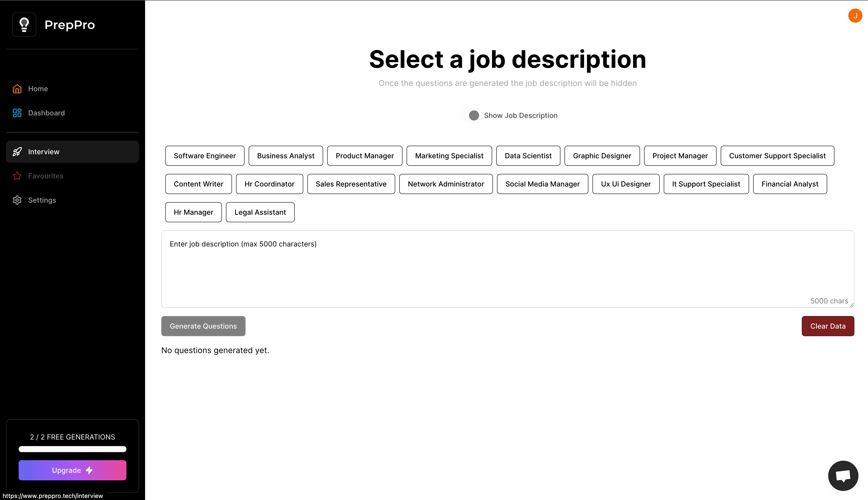Open the Settings page in sidebar
Screen dimensions: 868x500
(x=42, y=200)
